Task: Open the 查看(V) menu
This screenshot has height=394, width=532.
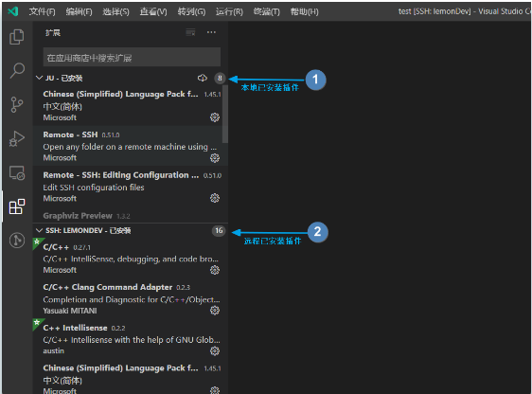Action: 153,12
